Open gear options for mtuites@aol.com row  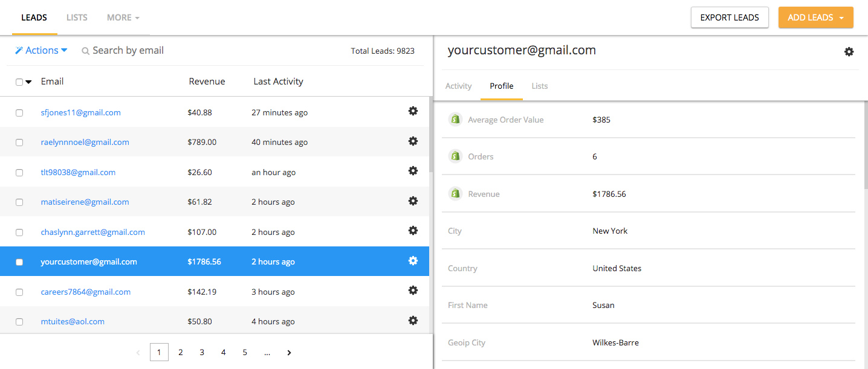pos(413,321)
